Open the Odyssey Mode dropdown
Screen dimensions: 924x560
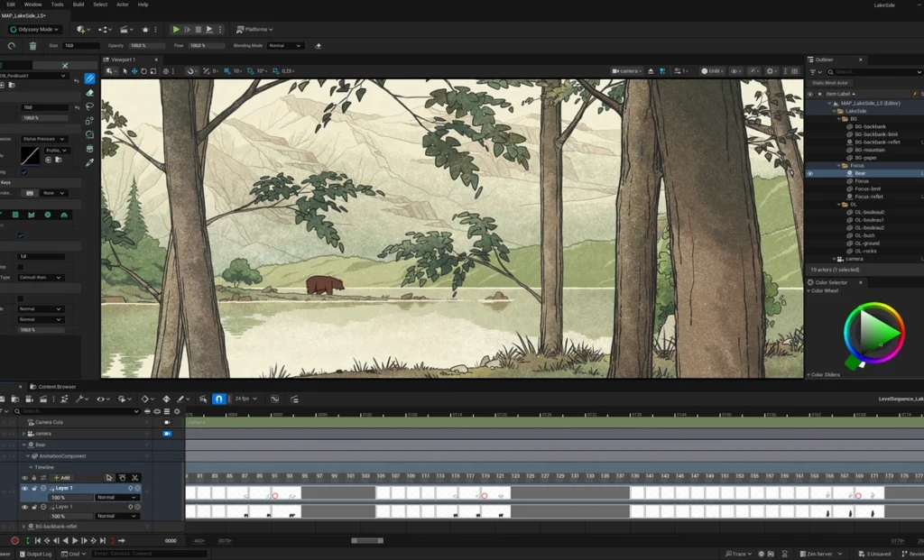click(x=37, y=30)
